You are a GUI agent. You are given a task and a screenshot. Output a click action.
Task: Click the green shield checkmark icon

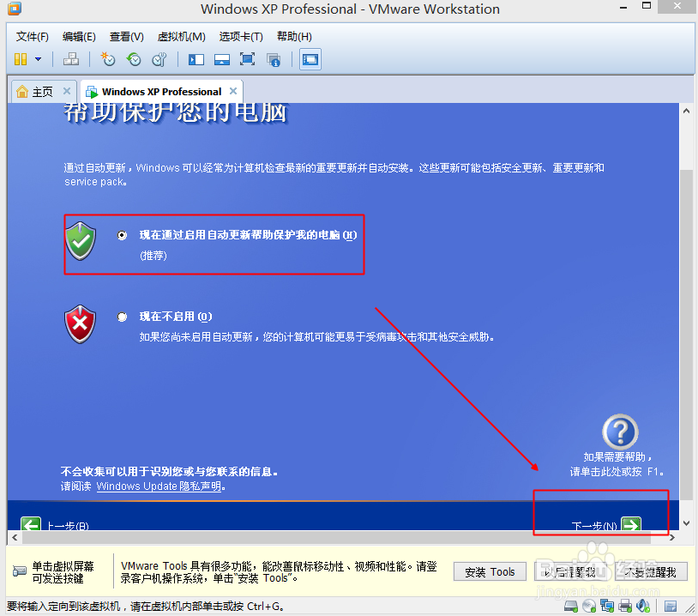click(x=80, y=241)
